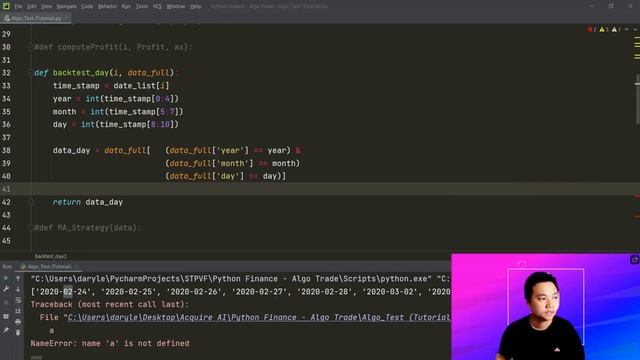Click the stop process square icon
This screenshot has height=360, width=640.
click(6, 302)
